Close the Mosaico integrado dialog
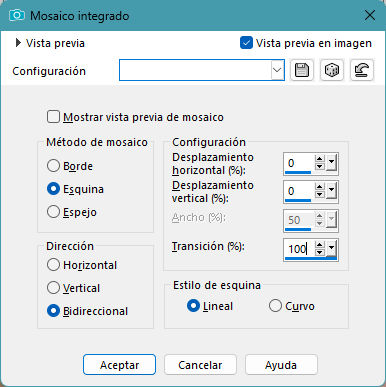The height and width of the screenshot is (387, 386). (x=370, y=15)
